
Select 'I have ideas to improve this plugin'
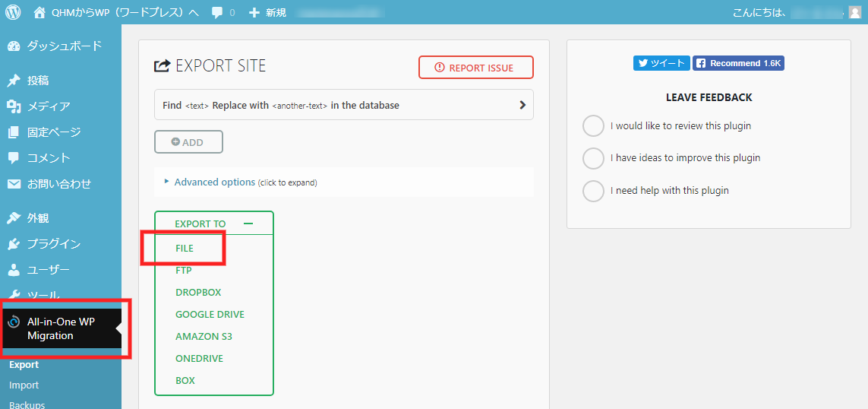click(593, 158)
